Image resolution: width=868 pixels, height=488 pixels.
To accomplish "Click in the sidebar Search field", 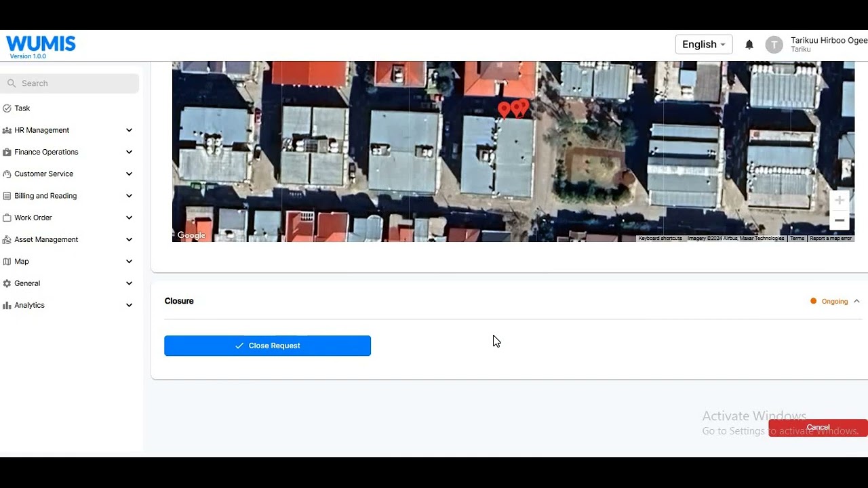I will [70, 83].
